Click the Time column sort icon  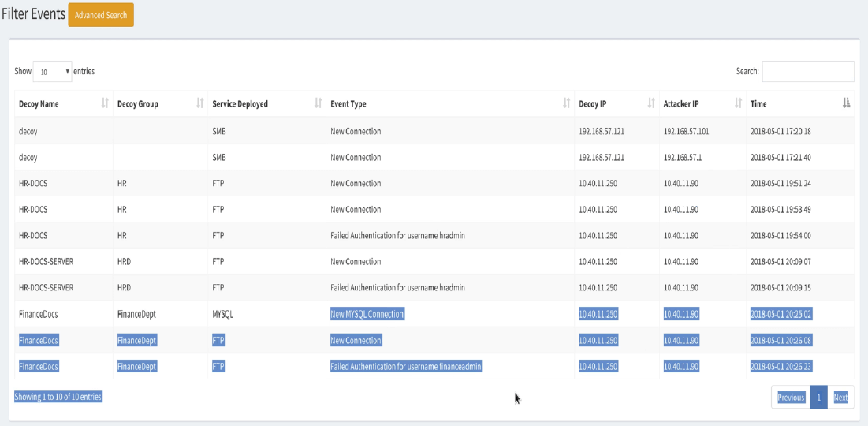click(x=847, y=103)
